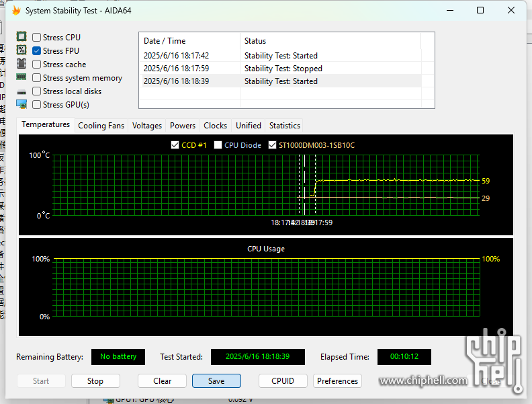Switch to the Cooling Fans tab
Image resolution: width=532 pixels, height=404 pixels.
tap(101, 126)
